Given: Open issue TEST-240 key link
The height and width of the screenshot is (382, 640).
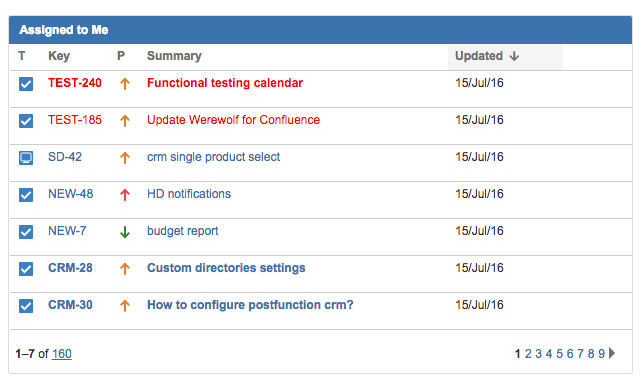Looking at the screenshot, I should [75, 83].
